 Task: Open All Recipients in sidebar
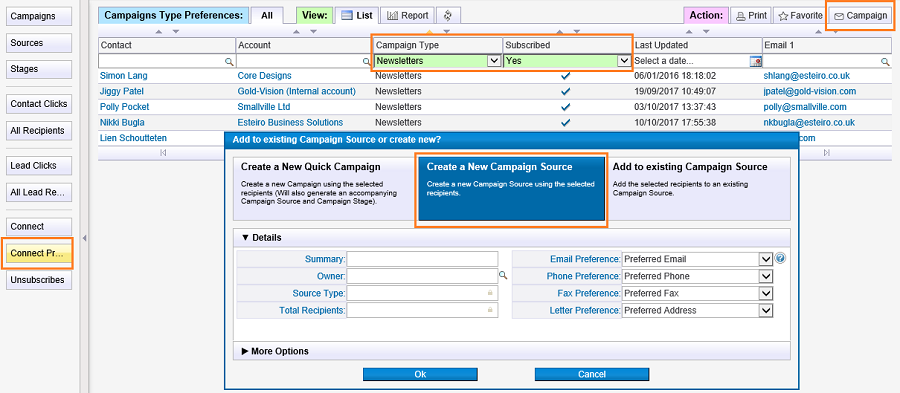pos(39,130)
